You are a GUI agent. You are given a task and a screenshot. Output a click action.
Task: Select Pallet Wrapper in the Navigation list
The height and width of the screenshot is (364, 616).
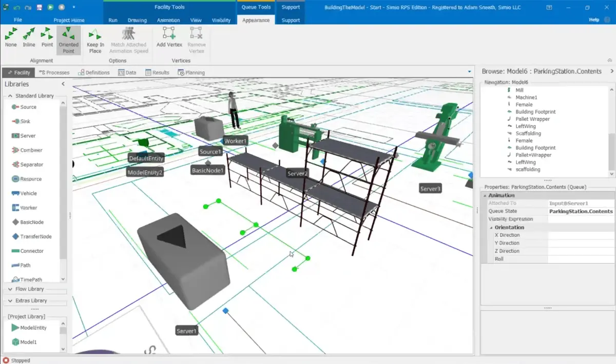coord(532,119)
